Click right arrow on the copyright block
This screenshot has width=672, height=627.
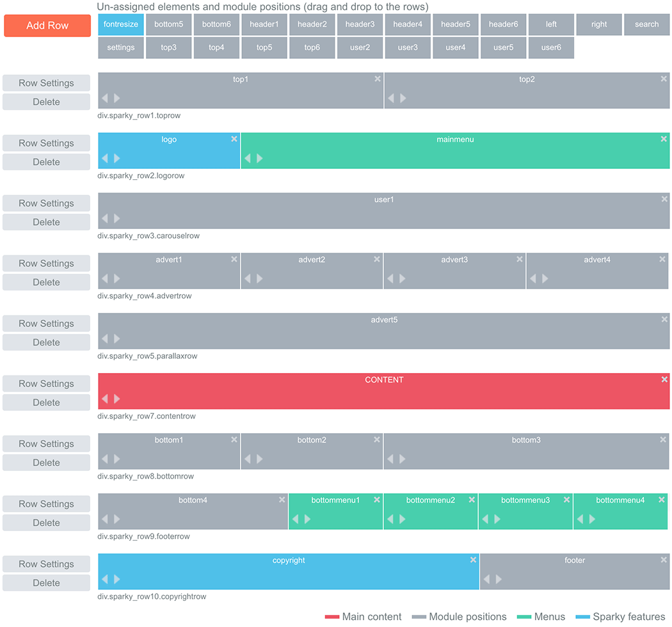coord(116,579)
